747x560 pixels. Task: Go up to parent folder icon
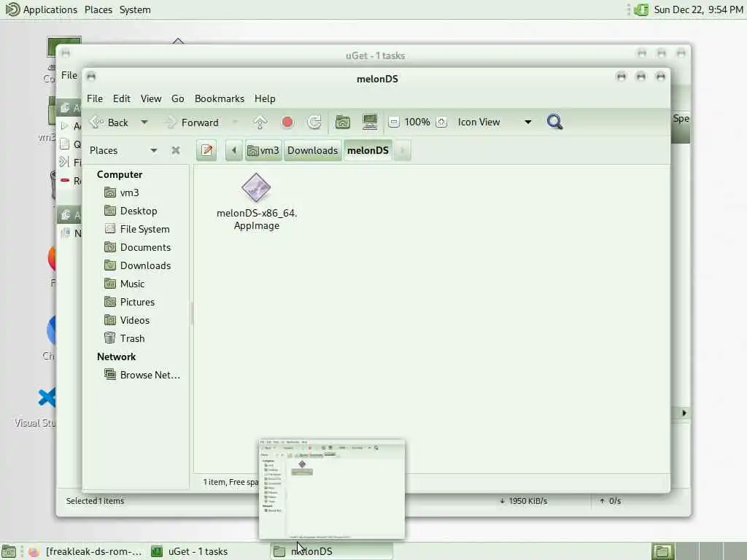260,122
